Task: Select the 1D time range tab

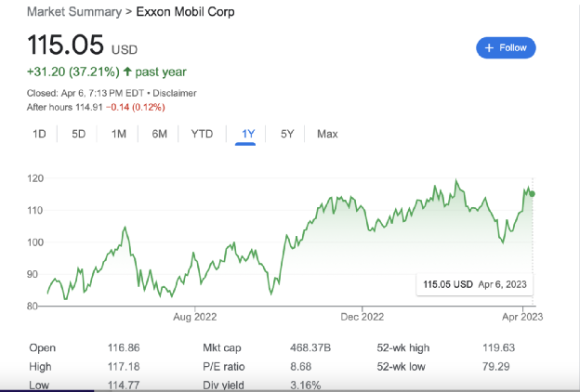Action: click(39, 134)
